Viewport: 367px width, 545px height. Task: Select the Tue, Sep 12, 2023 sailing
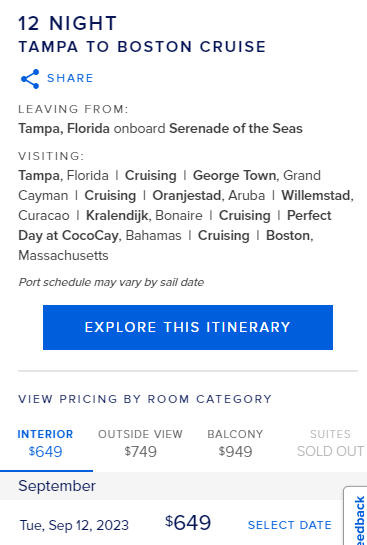click(74, 525)
